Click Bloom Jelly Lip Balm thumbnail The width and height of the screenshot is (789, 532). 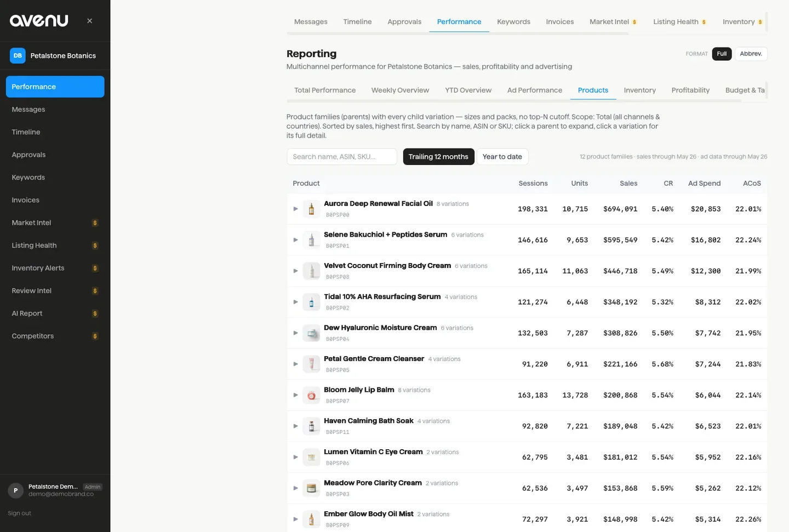(311, 395)
